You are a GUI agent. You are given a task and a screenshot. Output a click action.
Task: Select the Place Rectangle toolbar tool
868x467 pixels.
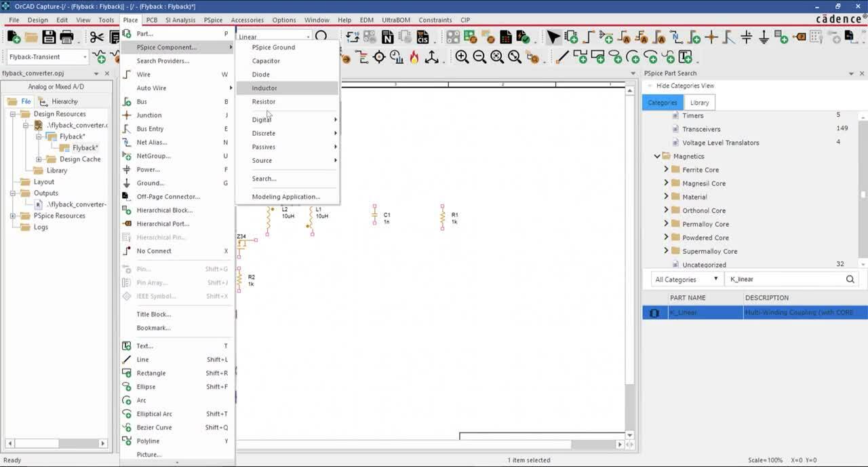(597, 57)
